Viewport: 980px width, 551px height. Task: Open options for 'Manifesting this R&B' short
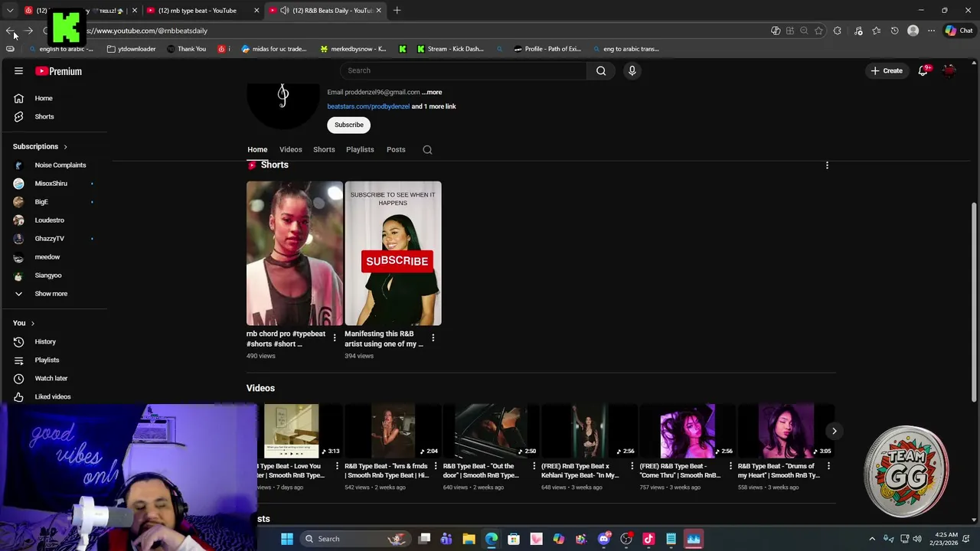pos(433,337)
